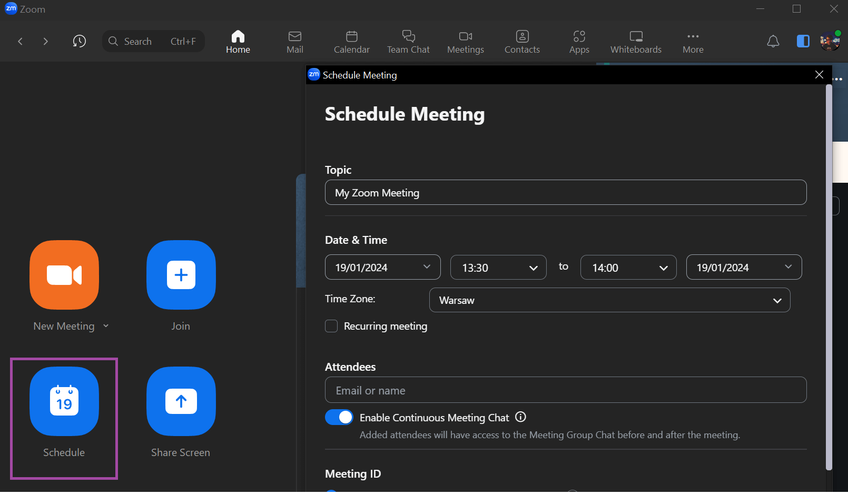The image size is (848, 504).
Task: Go back with the left arrow icon
Action: click(20, 41)
